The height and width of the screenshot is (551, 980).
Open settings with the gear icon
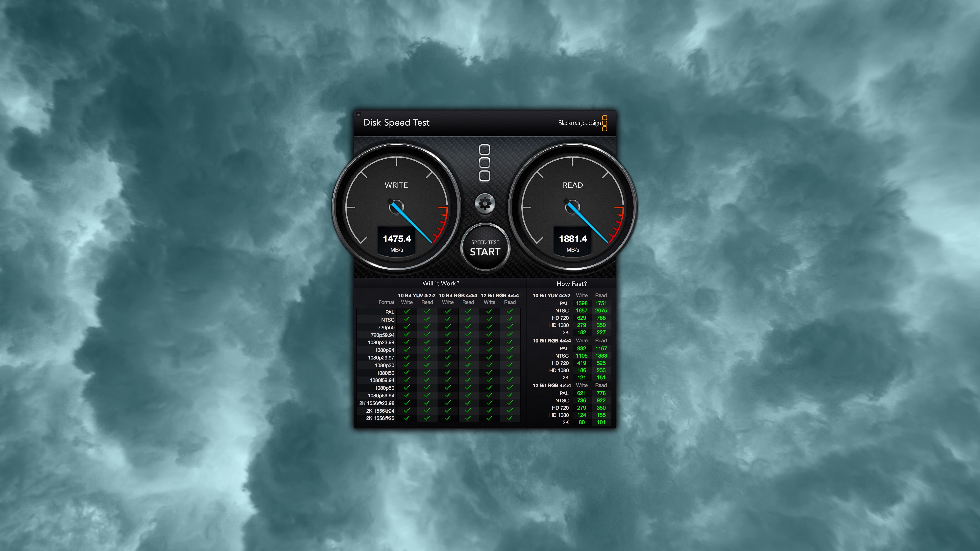click(485, 204)
